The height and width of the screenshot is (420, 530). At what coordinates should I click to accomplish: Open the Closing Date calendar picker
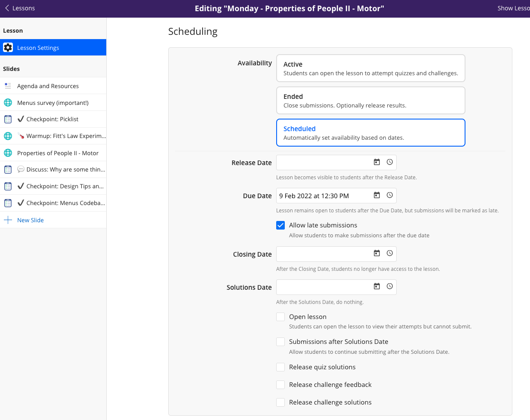pyautogui.click(x=377, y=254)
